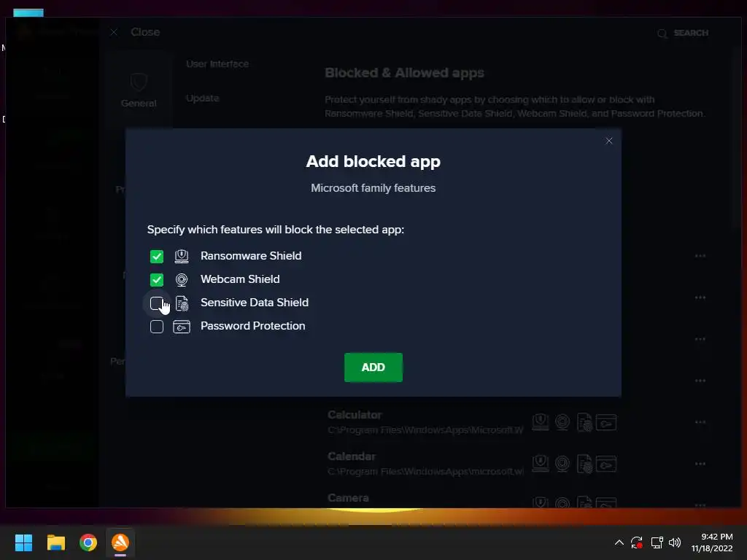Select the Calendar app row name

point(352,456)
